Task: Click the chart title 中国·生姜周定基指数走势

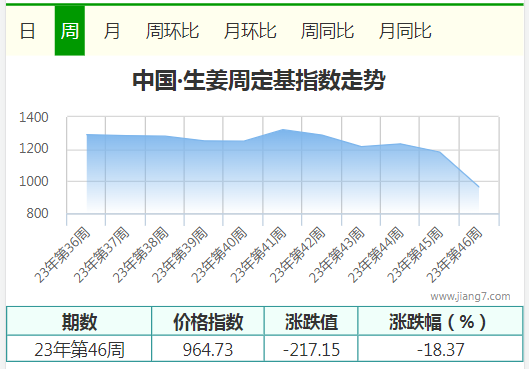Action: (x=259, y=80)
